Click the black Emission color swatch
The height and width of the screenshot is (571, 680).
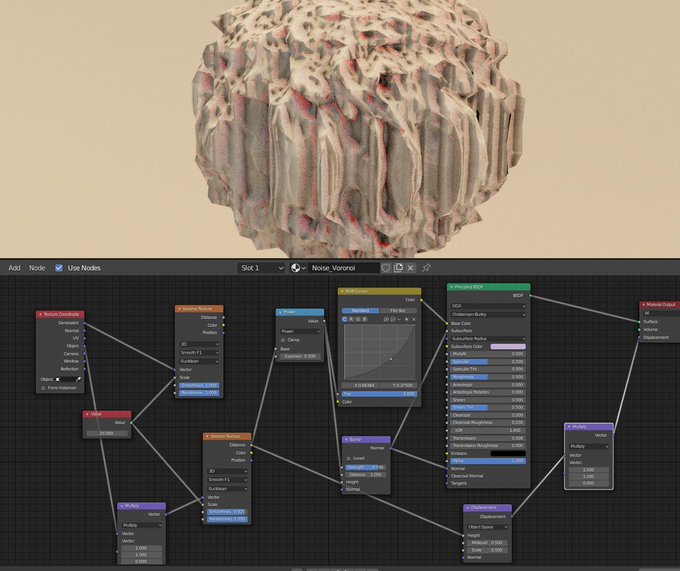508,454
